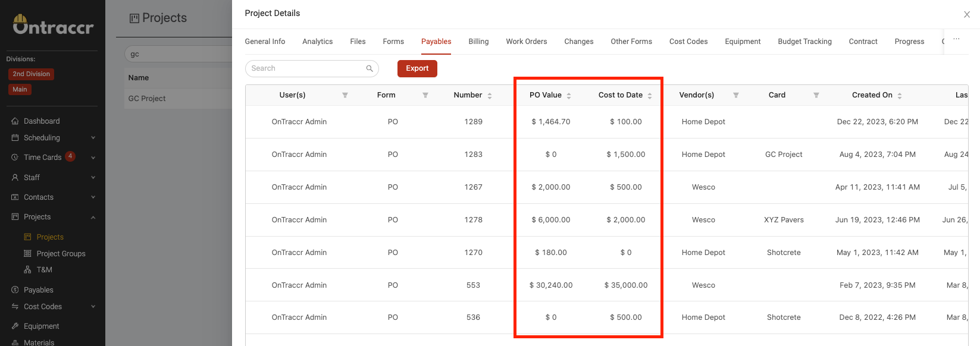Click the search magnifier icon

370,68
